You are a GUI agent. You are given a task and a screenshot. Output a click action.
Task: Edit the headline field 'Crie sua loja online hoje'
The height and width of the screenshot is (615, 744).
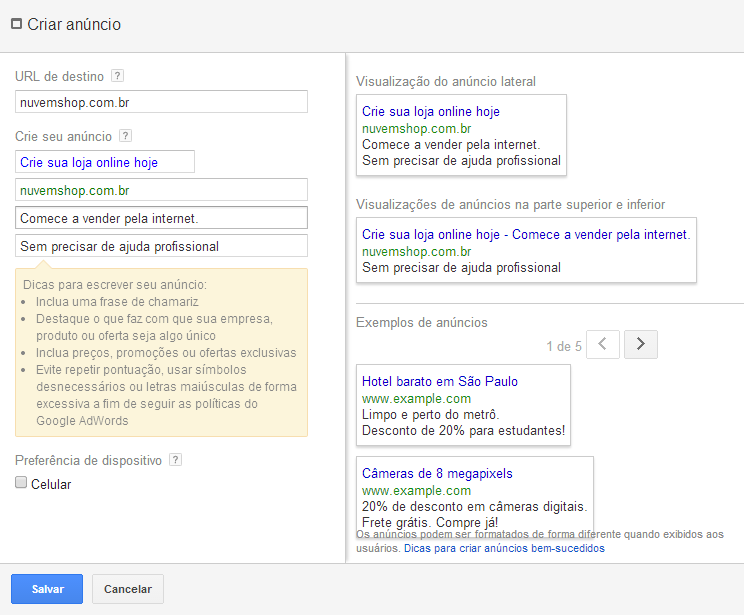tap(105, 162)
